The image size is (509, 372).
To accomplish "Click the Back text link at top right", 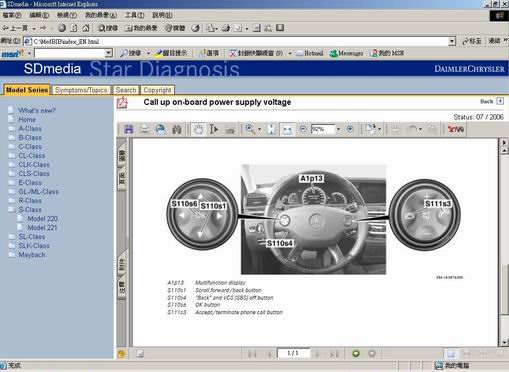I will (x=487, y=101).
